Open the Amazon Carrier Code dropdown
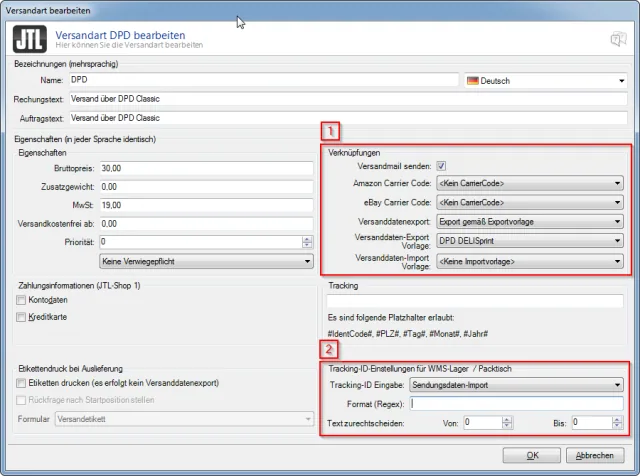The width and height of the screenshot is (640, 476). pos(530,183)
